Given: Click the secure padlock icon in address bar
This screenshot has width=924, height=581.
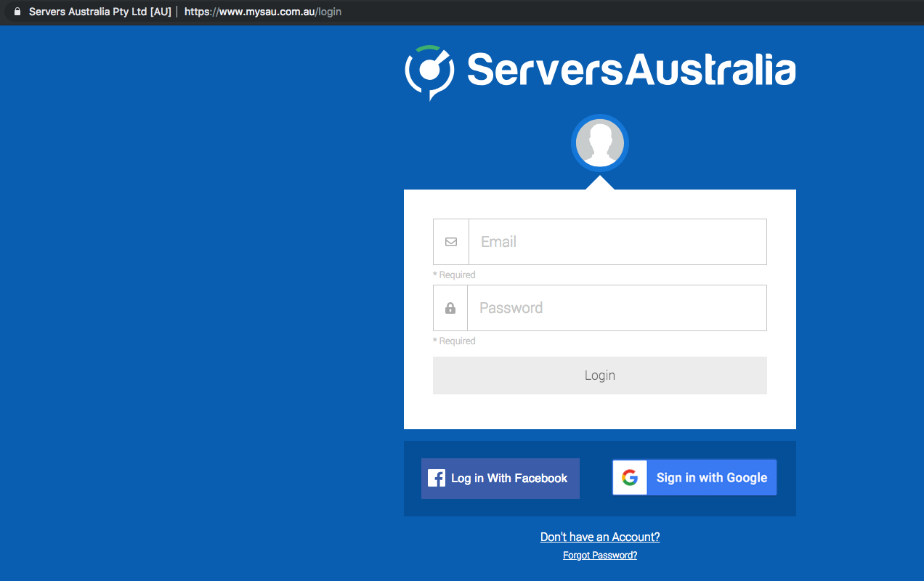Looking at the screenshot, I should tap(17, 12).
